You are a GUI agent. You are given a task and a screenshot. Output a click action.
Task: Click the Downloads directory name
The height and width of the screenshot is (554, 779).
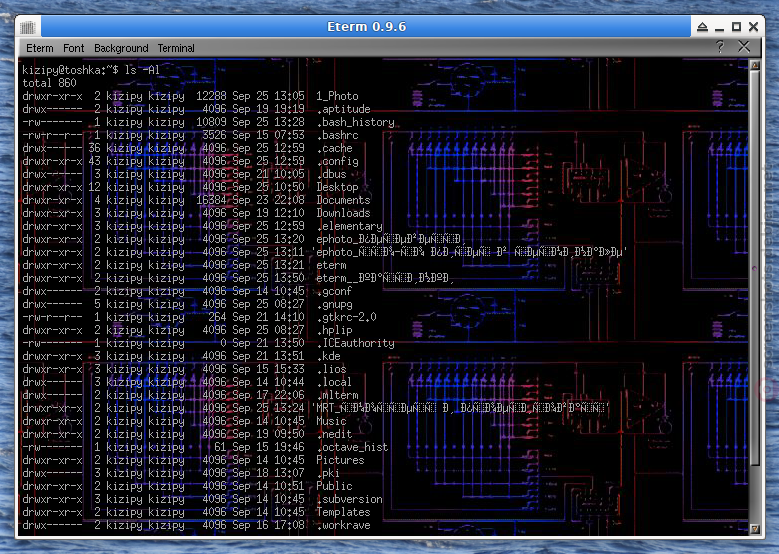(x=343, y=213)
